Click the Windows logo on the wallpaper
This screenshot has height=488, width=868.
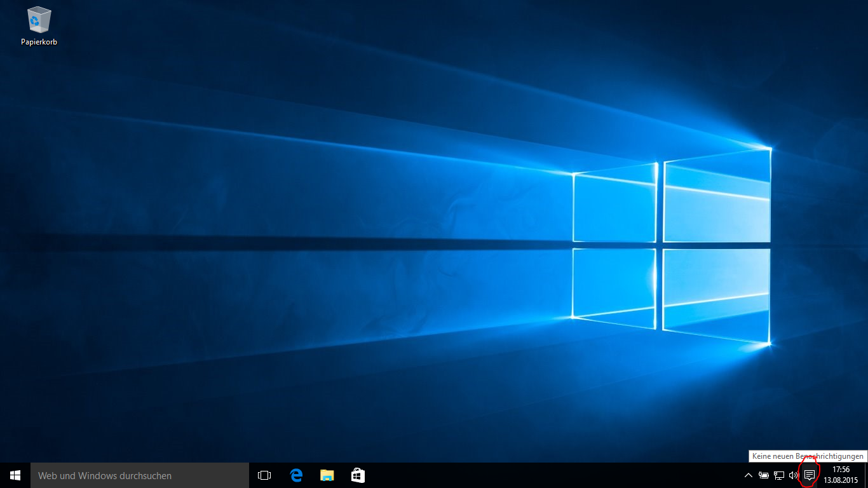pyautogui.click(x=671, y=245)
